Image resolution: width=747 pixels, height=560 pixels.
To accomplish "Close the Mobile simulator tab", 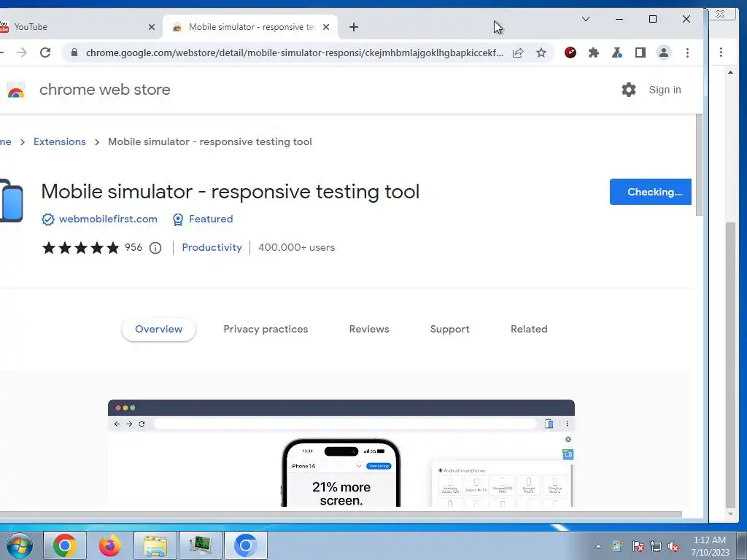I will (326, 27).
